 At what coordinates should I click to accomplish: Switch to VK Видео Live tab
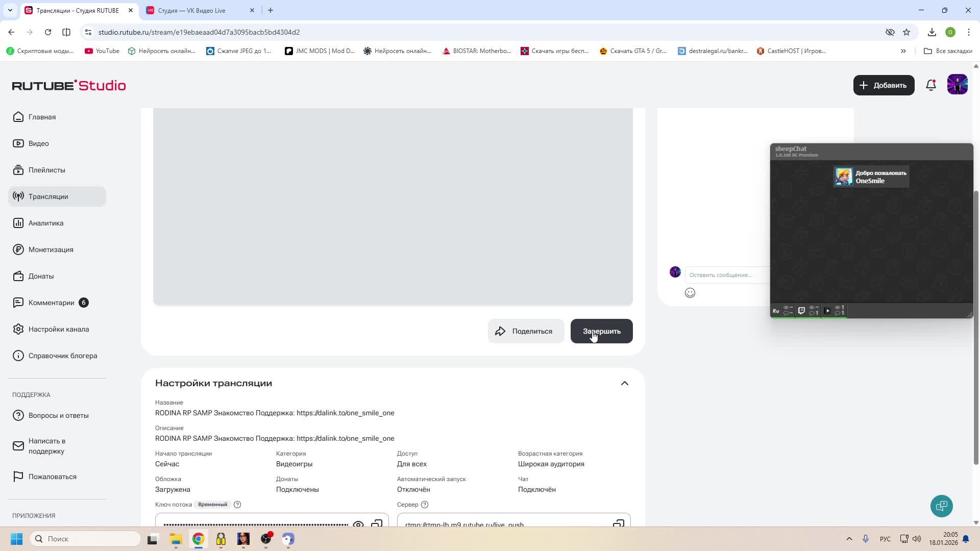(192, 10)
